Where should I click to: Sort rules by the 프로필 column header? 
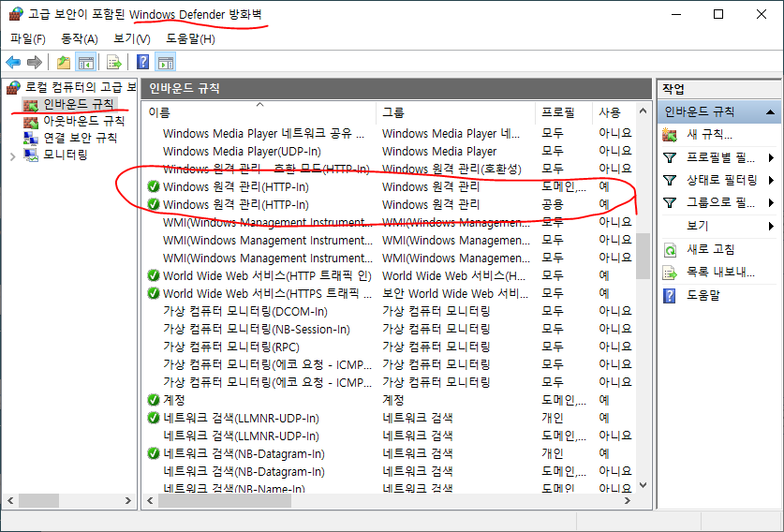[x=564, y=113]
